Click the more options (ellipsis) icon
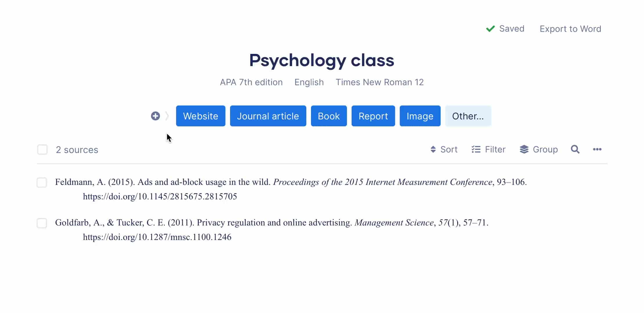This screenshot has height=313, width=644. [x=597, y=149]
